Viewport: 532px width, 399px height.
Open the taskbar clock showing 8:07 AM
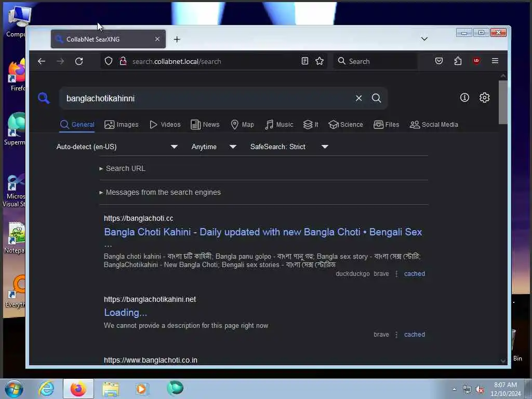(x=505, y=389)
